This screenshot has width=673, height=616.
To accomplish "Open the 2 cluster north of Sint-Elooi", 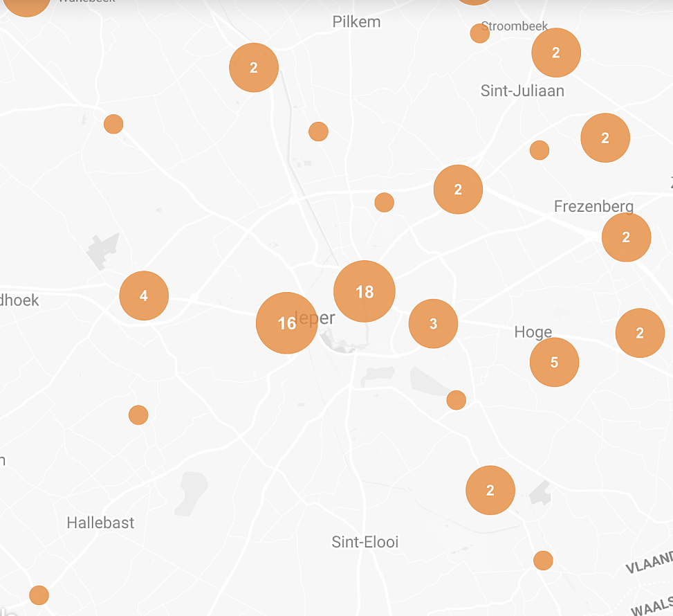I will pyautogui.click(x=490, y=490).
